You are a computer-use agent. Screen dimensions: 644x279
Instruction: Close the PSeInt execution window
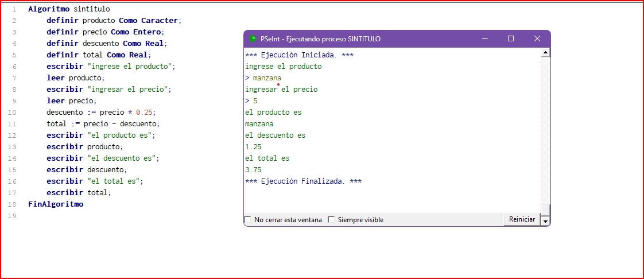tap(537, 39)
